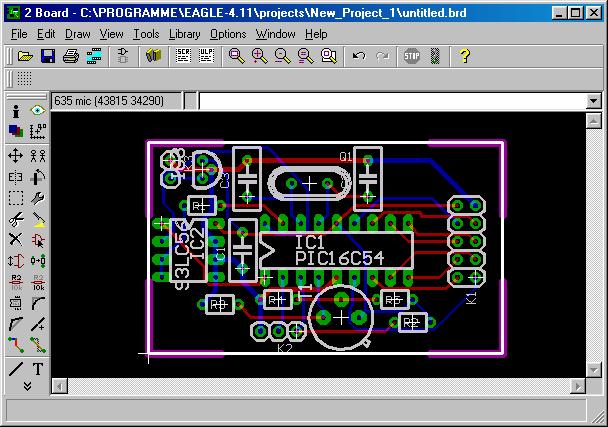Click the Print icon

coord(71,56)
